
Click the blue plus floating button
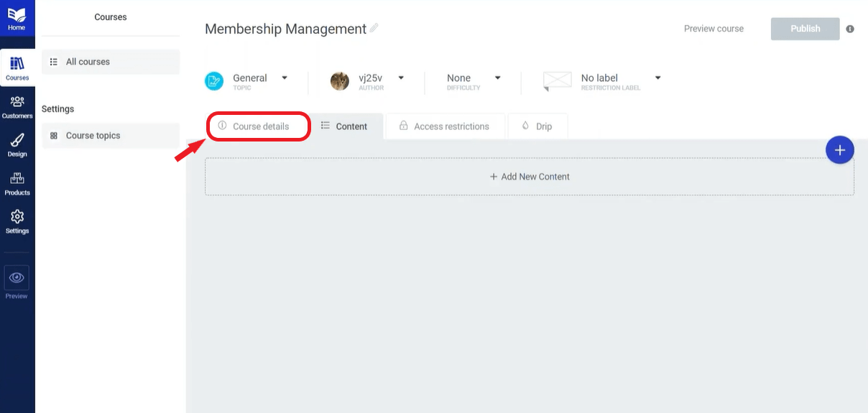839,150
